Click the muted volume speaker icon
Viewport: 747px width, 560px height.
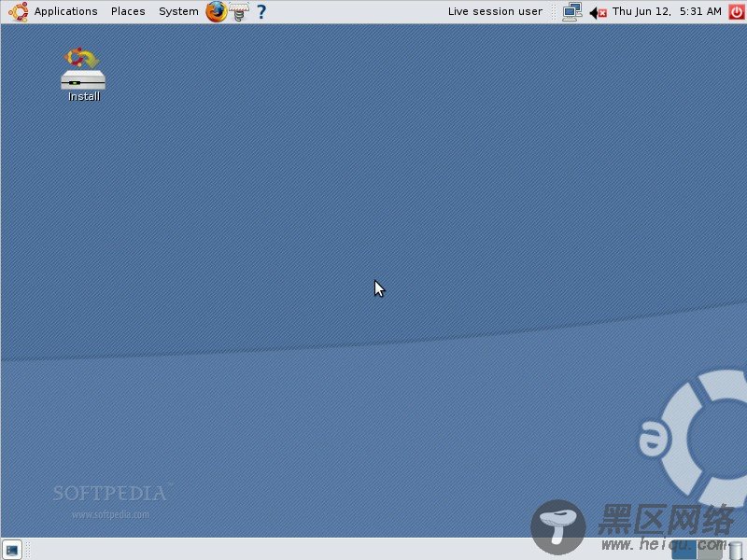(598, 12)
